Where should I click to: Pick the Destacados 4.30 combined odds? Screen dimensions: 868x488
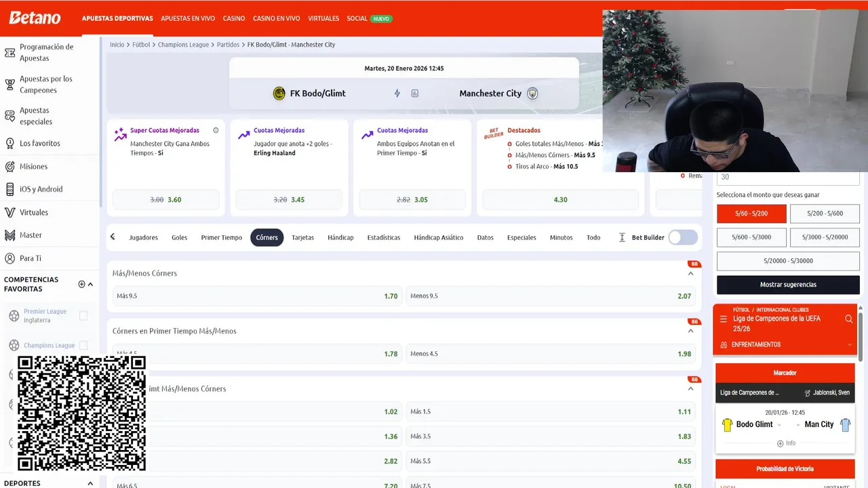(560, 200)
